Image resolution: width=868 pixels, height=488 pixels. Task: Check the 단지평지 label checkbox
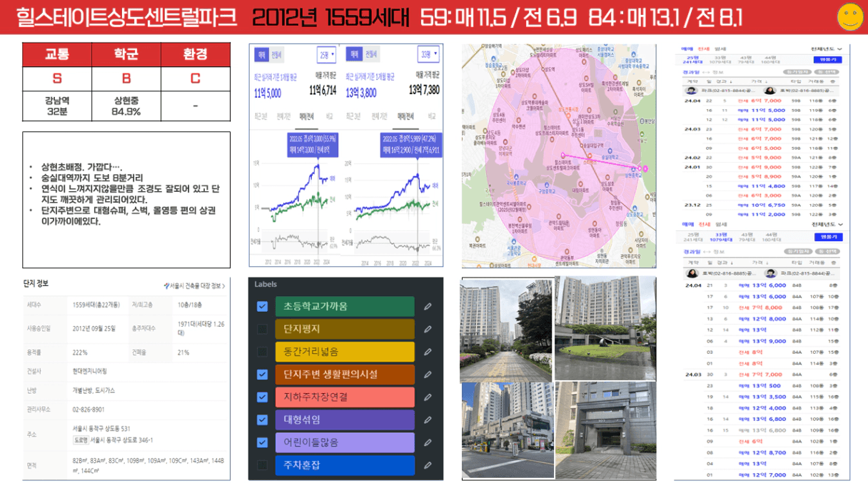coord(262,329)
